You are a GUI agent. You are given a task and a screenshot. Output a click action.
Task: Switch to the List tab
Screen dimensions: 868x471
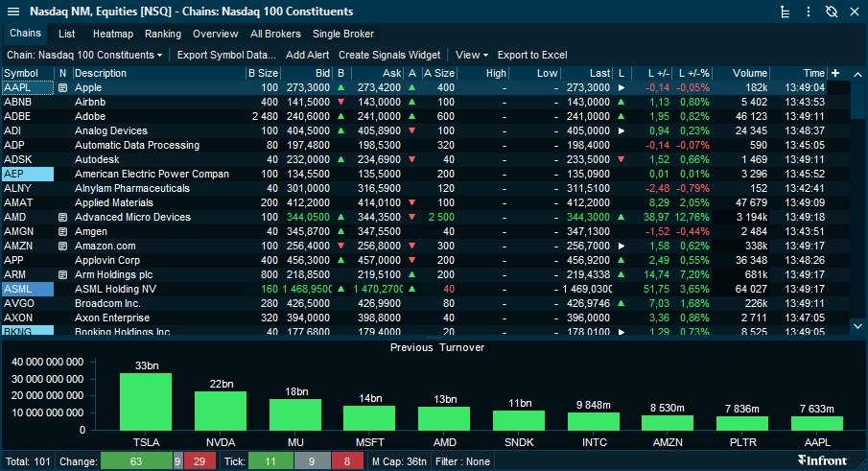click(x=66, y=34)
